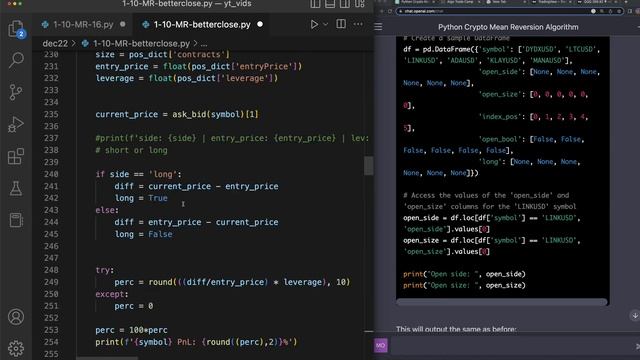Viewport: 640px width, 360px height.
Task: Click 'entry_price = float(pos_dict' line
Action: [x=198, y=66]
